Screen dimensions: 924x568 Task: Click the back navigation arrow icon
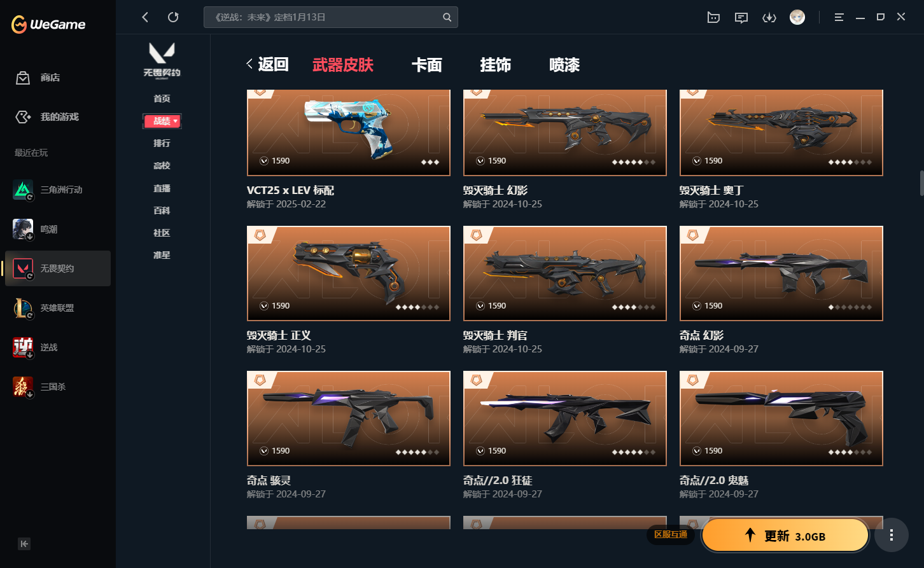(x=145, y=17)
